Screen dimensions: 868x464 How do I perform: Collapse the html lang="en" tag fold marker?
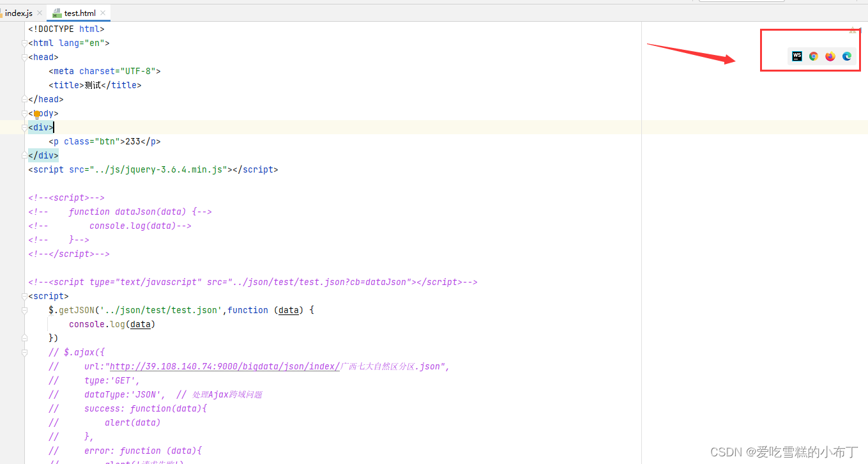[x=25, y=43]
